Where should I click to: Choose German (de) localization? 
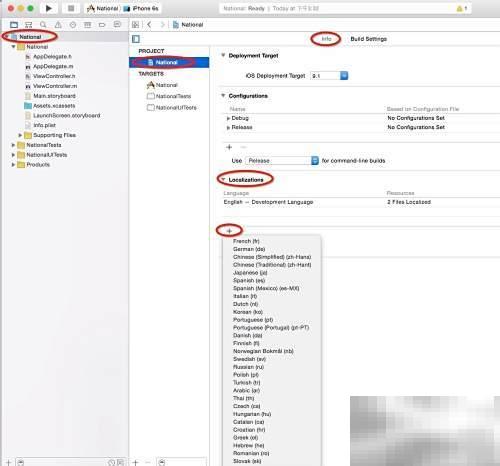249,249
